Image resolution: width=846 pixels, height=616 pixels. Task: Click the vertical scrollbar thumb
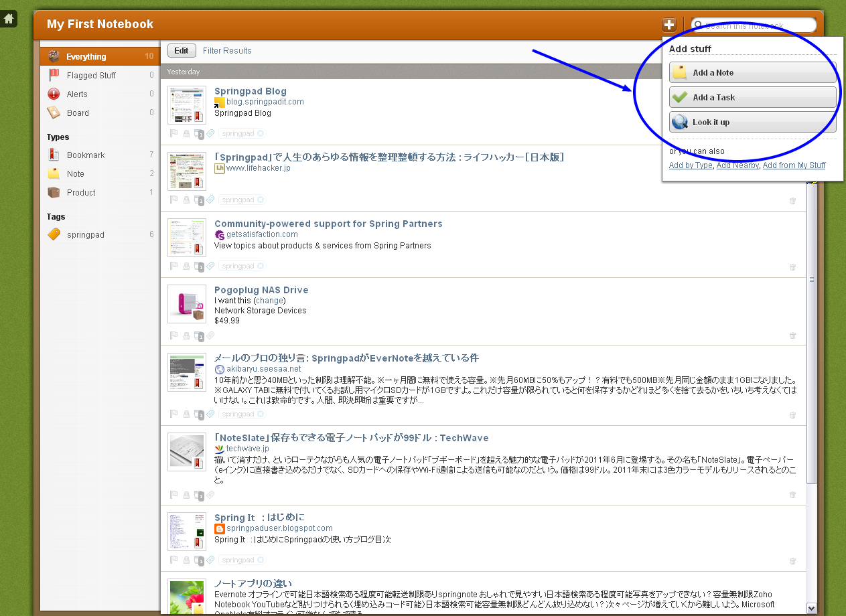point(812,333)
